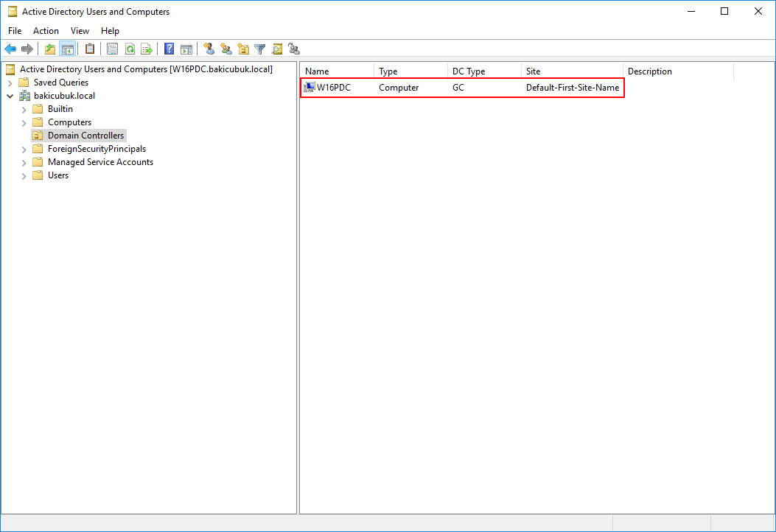Click the Users folder icon
Viewport: 776px width, 532px height.
point(38,175)
